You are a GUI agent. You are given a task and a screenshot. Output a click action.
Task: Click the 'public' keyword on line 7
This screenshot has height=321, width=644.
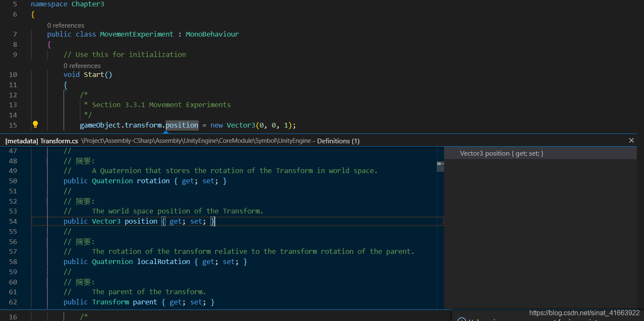click(x=59, y=34)
